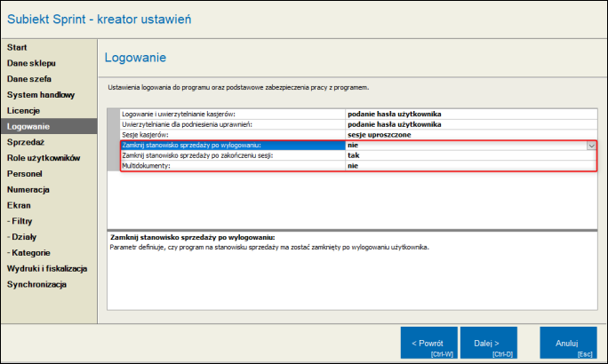Image resolution: width=608 pixels, height=364 pixels.
Task: Select the Sesje kasjerów setting row
Action: pos(231,134)
